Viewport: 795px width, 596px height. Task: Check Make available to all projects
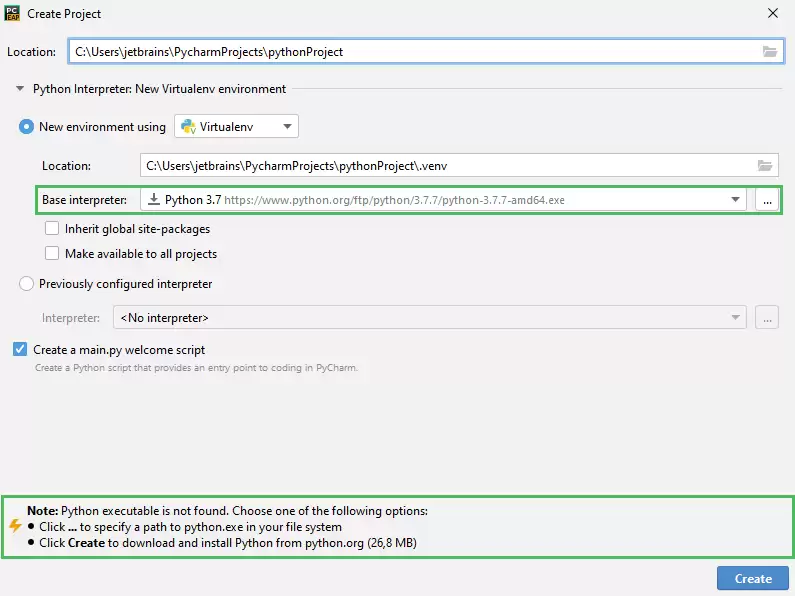(x=52, y=253)
